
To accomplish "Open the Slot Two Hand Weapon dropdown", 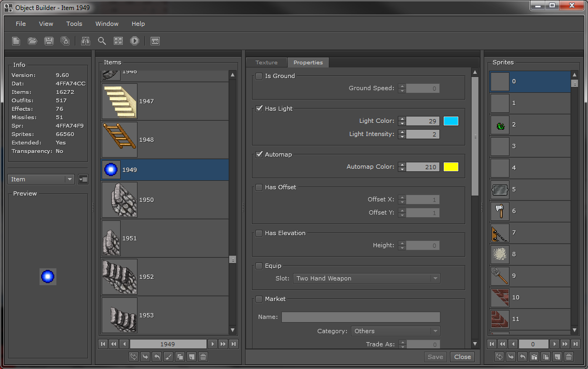I will [366, 278].
